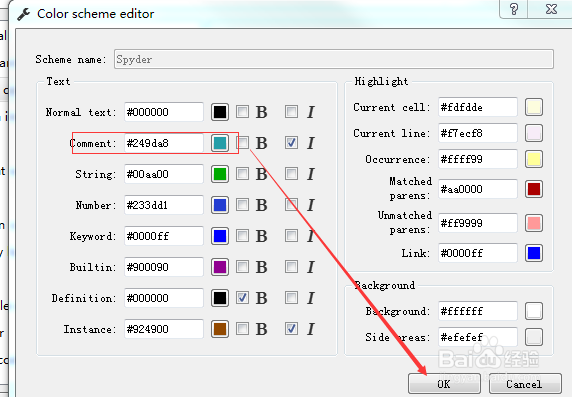Enable italic for Normal text

[291, 111]
